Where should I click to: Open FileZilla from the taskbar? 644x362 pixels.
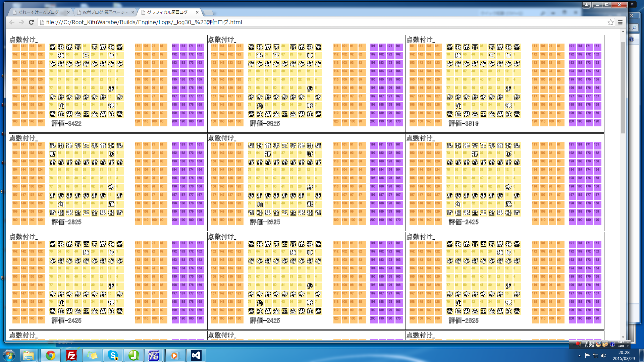point(71,355)
